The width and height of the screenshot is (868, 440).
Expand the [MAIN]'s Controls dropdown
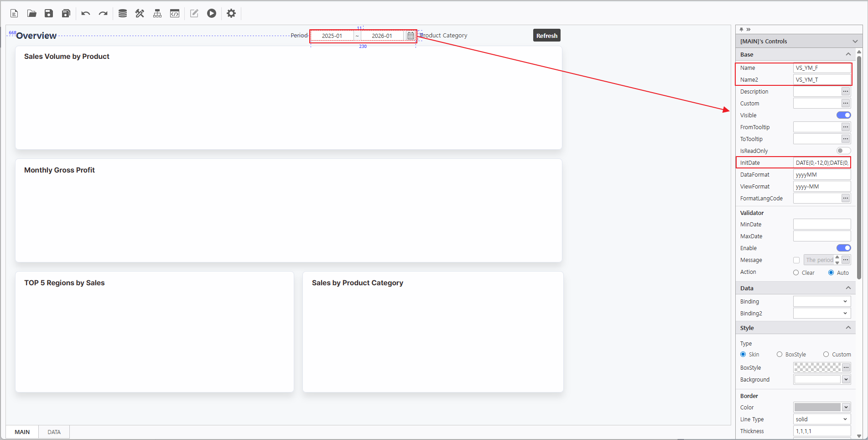point(855,41)
